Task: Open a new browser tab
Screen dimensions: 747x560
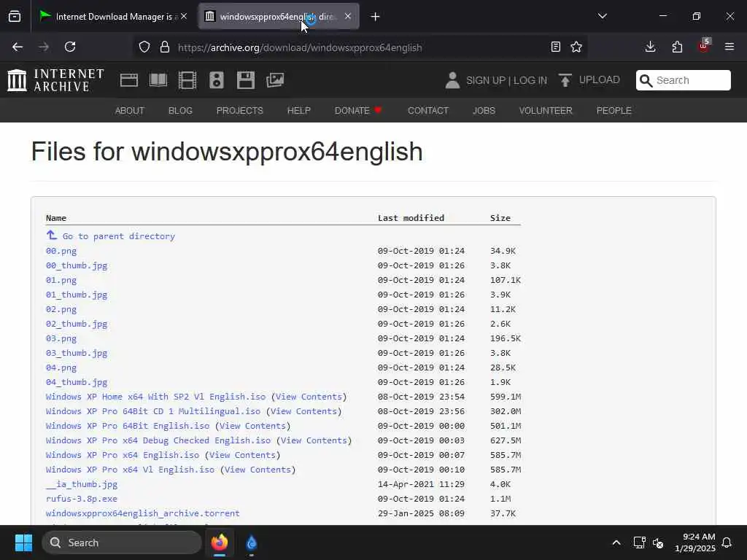Action: coord(376,17)
